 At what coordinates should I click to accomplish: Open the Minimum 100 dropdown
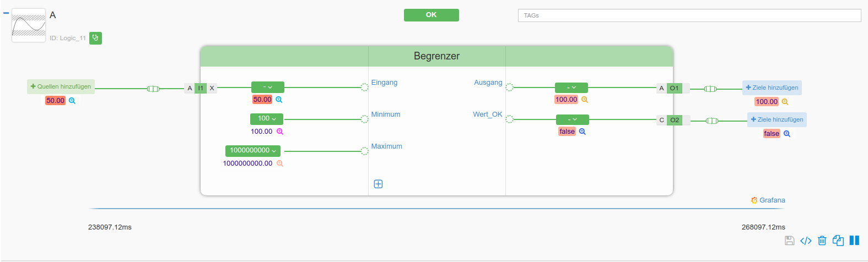pyautogui.click(x=267, y=119)
